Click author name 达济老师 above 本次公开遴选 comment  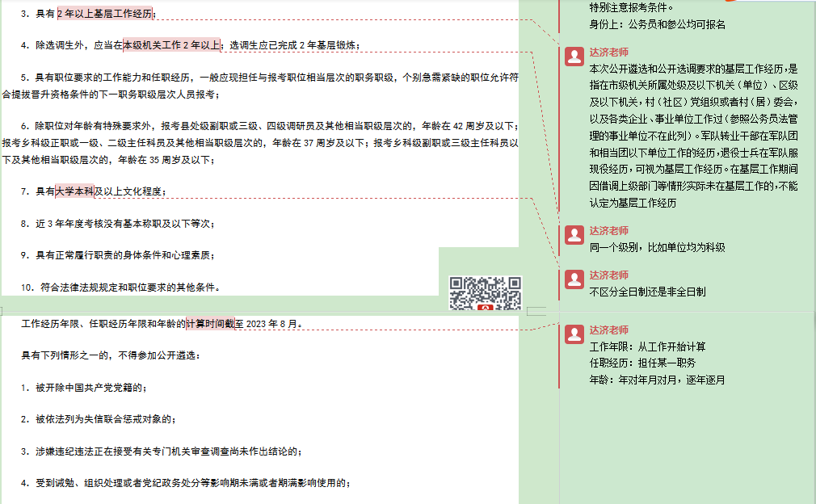coord(608,52)
